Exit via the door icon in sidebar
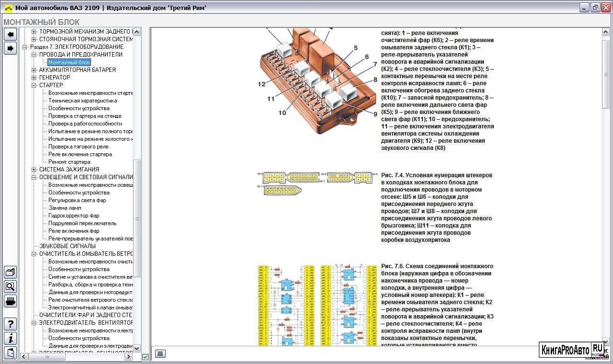Image resolution: width=613 pixels, height=364 pixels. (10, 353)
